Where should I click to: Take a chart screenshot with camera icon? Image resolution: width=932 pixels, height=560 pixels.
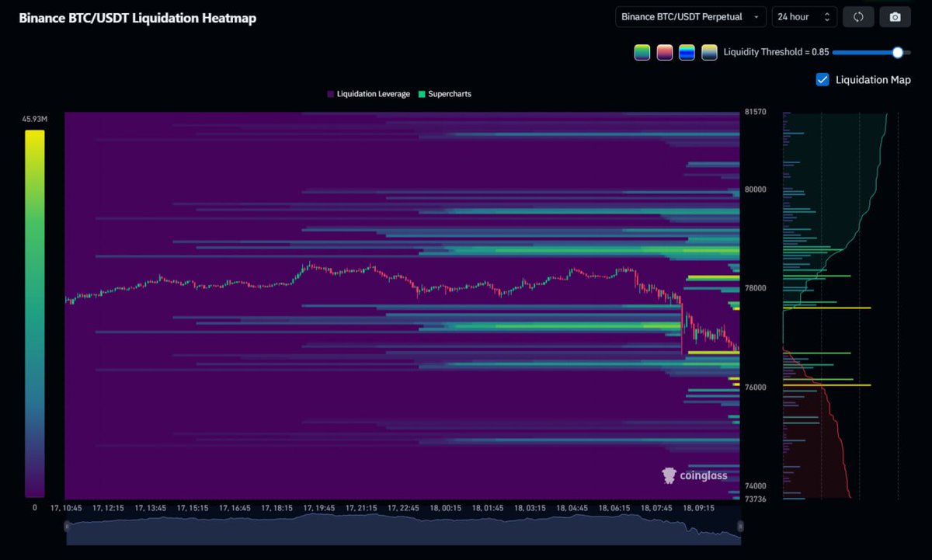pos(895,17)
